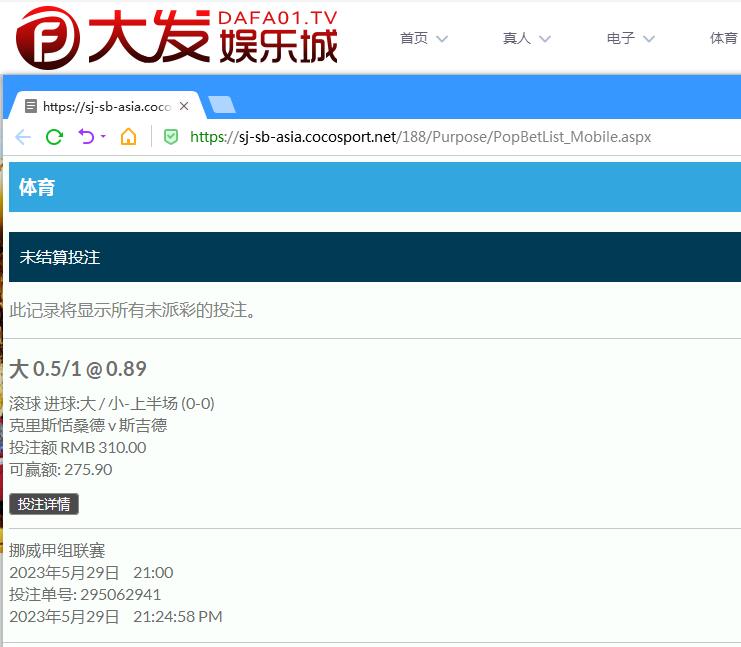Expand the chevron next to 真人

[x=545, y=39]
